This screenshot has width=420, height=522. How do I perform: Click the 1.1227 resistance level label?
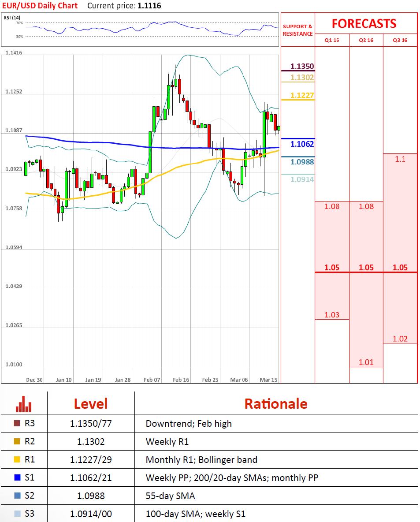(x=302, y=95)
